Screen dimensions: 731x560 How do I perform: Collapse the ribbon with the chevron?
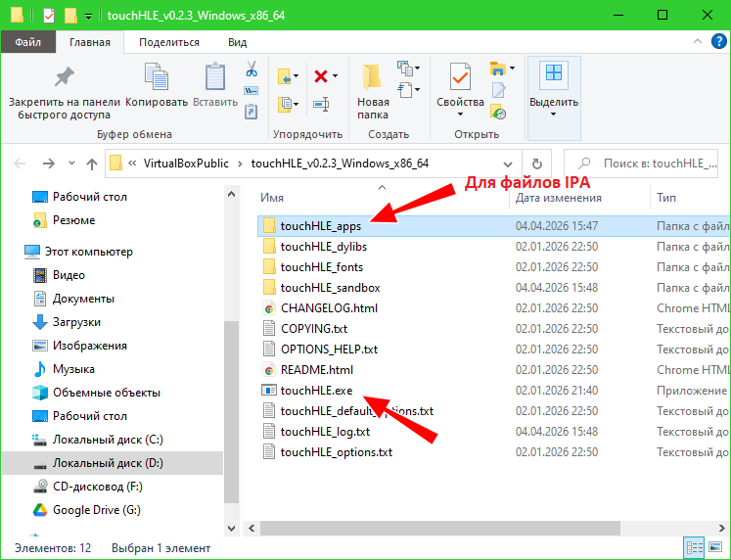pyautogui.click(x=698, y=41)
